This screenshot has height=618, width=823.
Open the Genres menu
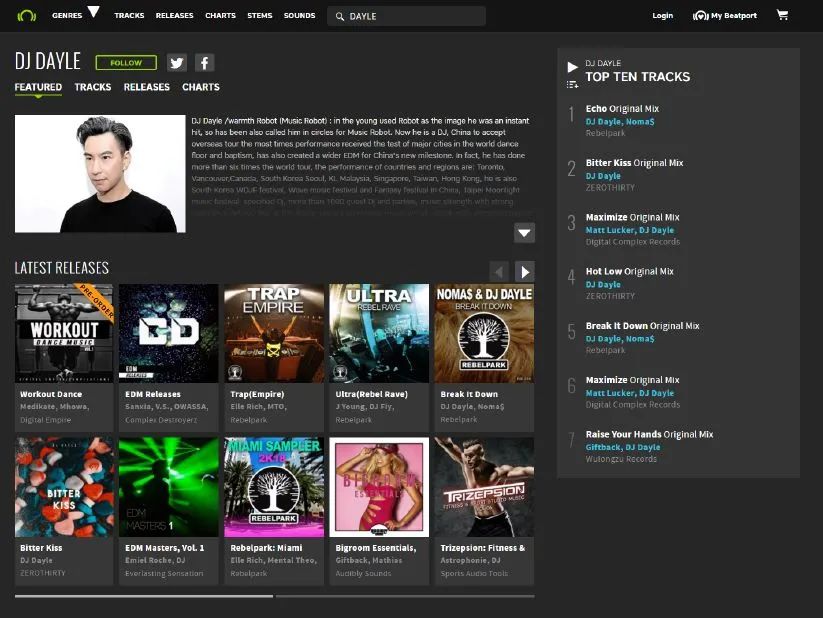pos(67,16)
